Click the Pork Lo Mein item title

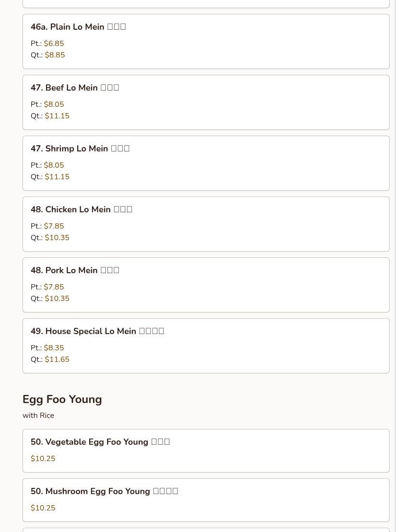pyautogui.click(x=75, y=270)
